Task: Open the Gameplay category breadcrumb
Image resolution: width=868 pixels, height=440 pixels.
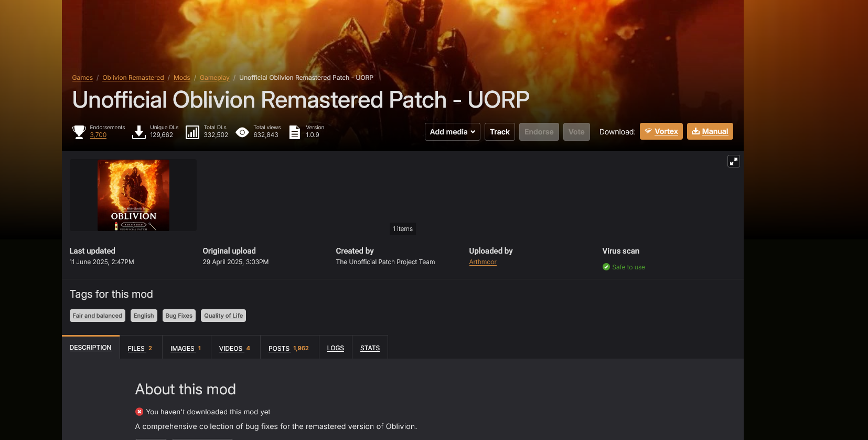Action: pyautogui.click(x=215, y=78)
